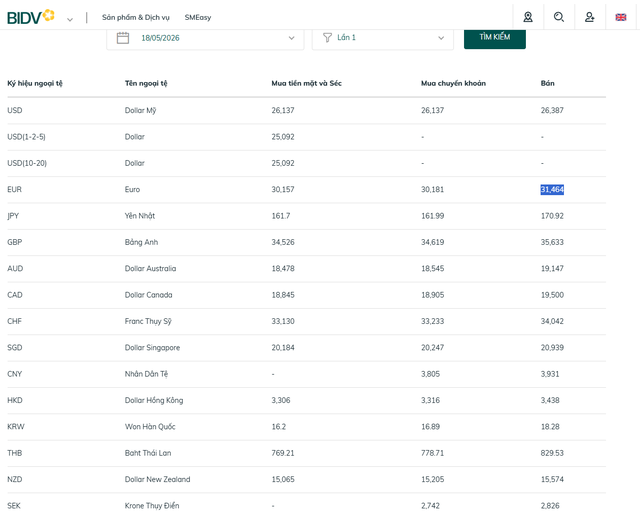Click the Nhân Dân Tệ name
Image resolution: width=640 pixels, height=519 pixels.
click(x=146, y=374)
